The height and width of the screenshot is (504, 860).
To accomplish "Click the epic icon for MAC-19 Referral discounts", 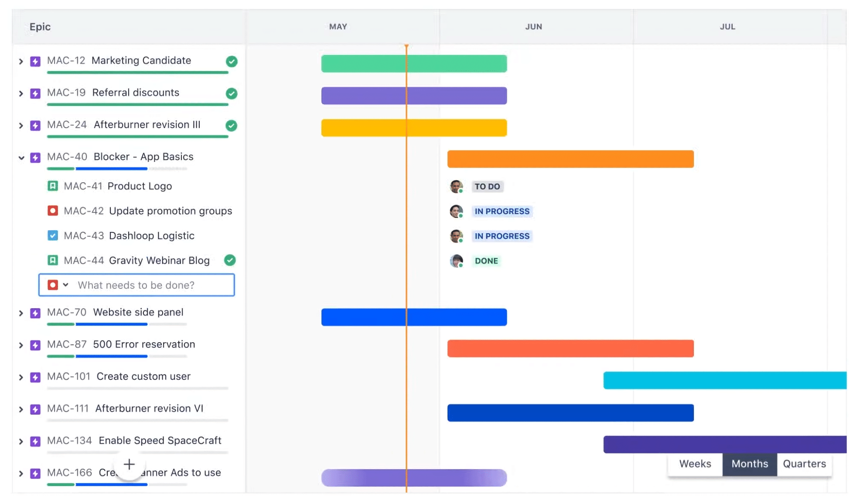I will 35,93.
